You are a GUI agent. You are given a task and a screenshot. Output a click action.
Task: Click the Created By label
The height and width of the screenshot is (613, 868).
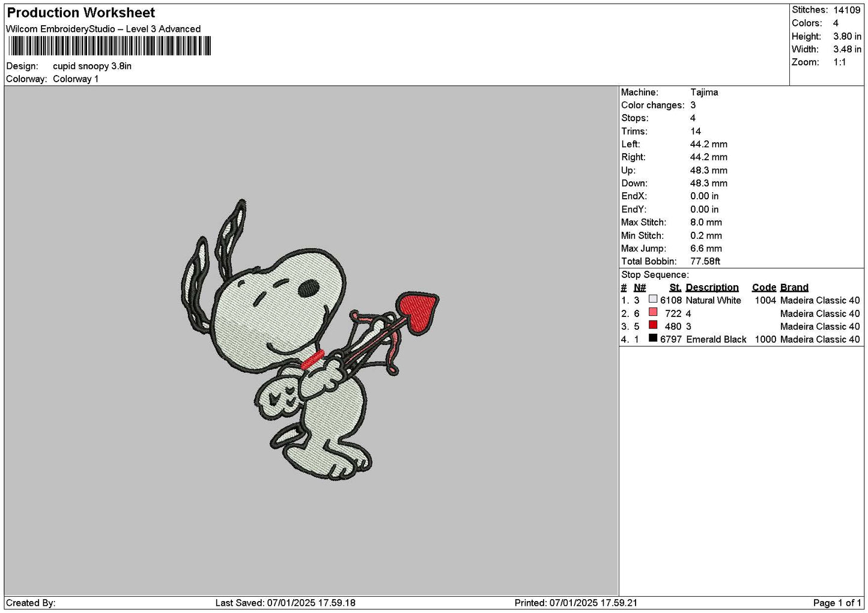pyautogui.click(x=31, y=603)
